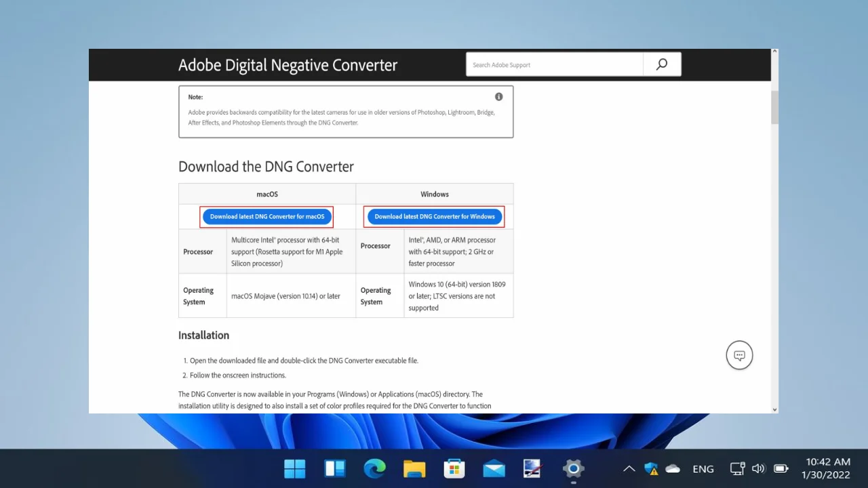Open the clock and date flyout
Screen dimensions: 868x488
[827, 468]
